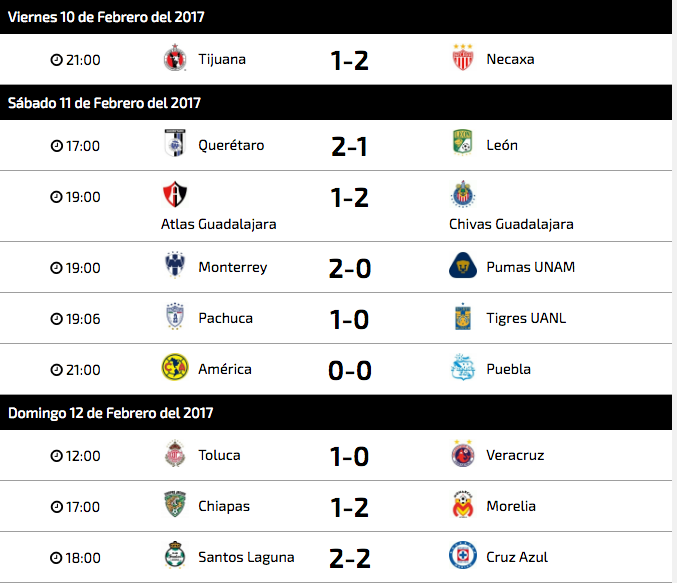Open the Chivas Guadalajara crest
The height and width of the screenshot is (583, 677).
(x=462, y=194)
